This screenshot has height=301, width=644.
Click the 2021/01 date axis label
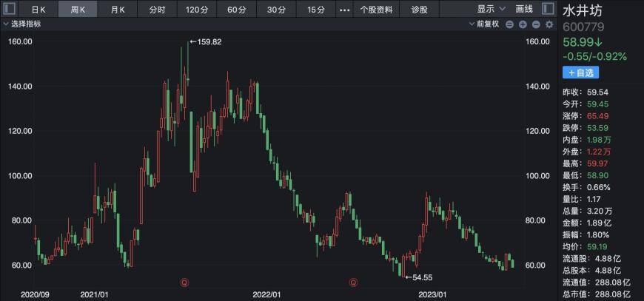pos(95,295)
